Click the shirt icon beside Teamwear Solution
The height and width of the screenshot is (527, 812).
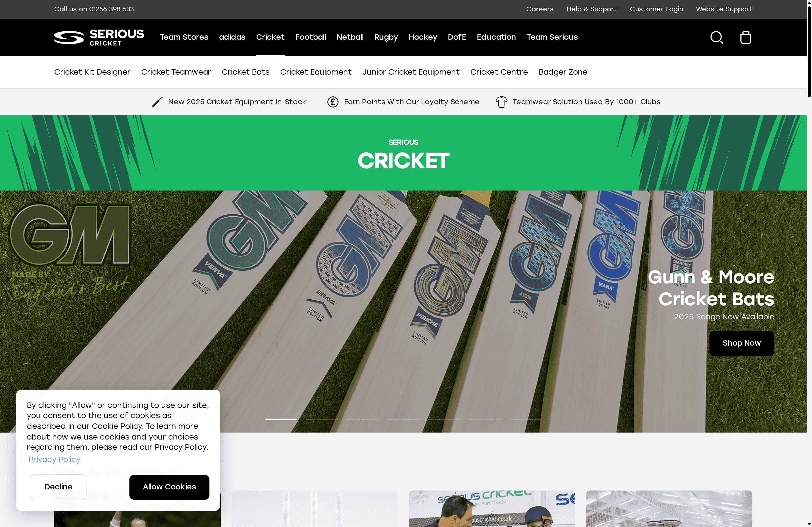click(501, 102)
